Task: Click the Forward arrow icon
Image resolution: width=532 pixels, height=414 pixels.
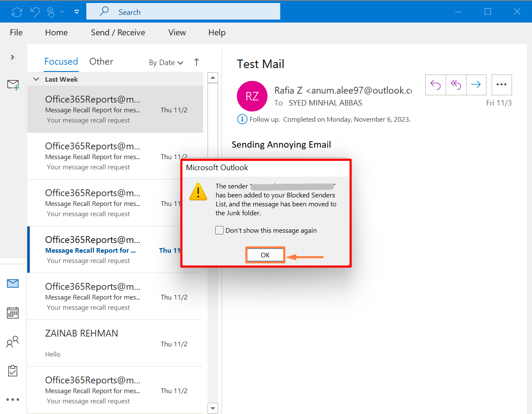Action: 476,85
